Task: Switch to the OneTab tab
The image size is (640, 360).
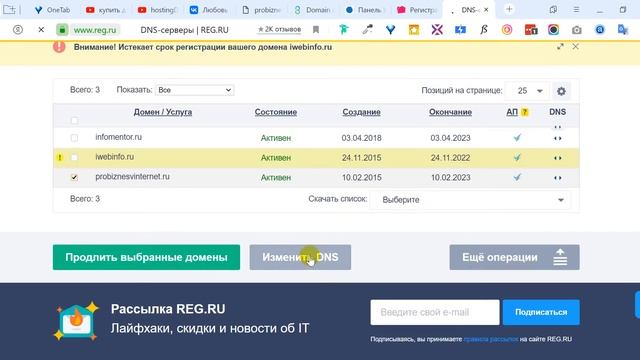Action: pos(52,10)
